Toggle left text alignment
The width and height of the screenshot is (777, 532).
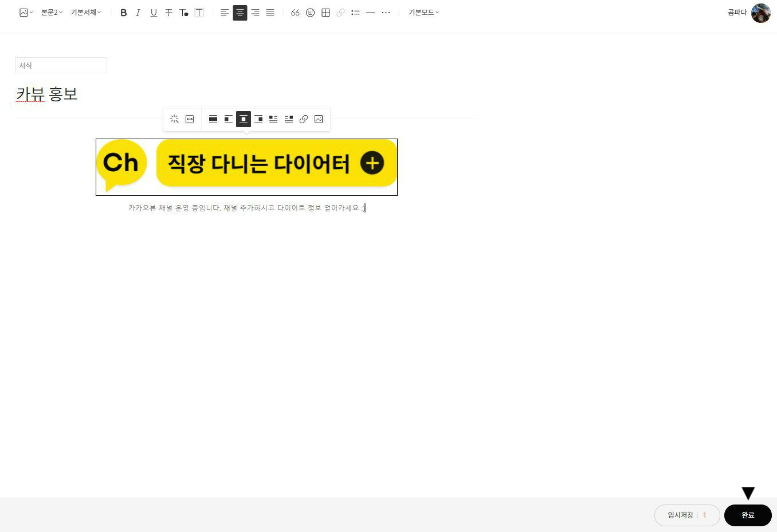225,13
